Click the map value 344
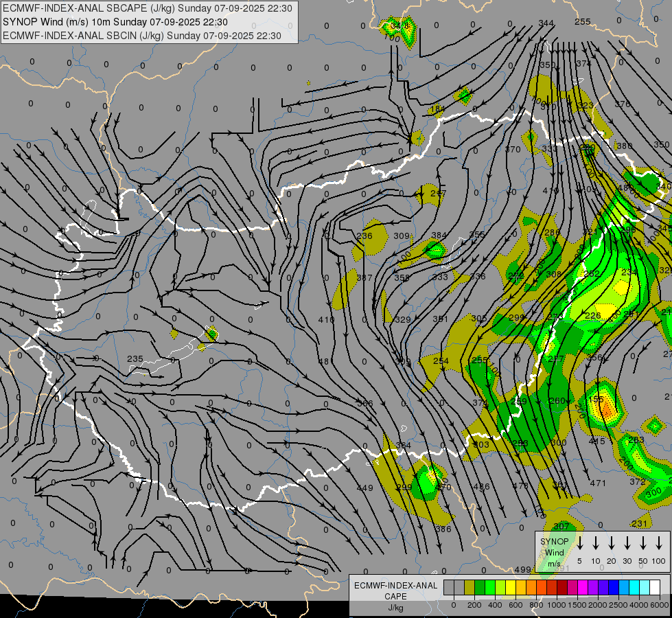The width and height of the screenshot is (672, 618). 546,23
